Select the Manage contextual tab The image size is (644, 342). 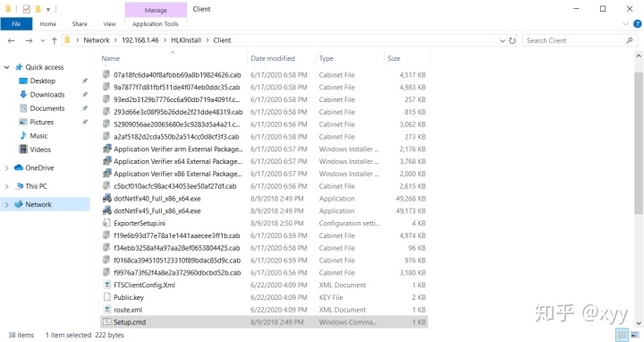[x=156, y=10]
